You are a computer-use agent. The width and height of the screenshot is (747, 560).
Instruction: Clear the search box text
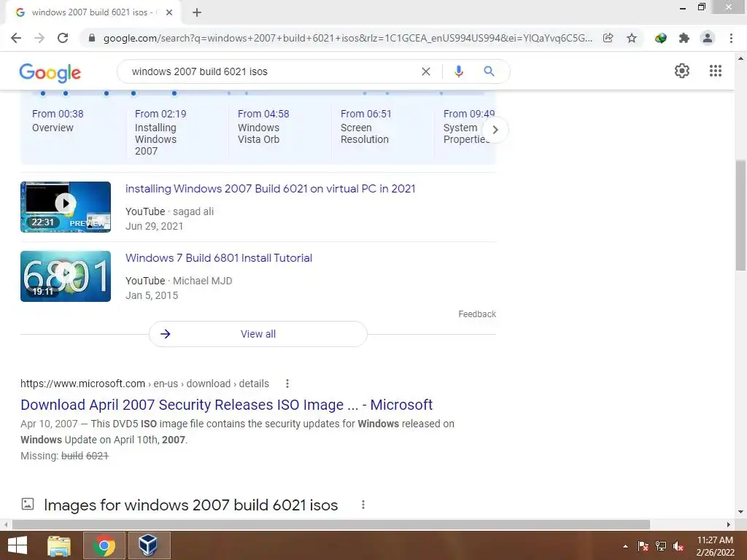(x=426, y=71)
